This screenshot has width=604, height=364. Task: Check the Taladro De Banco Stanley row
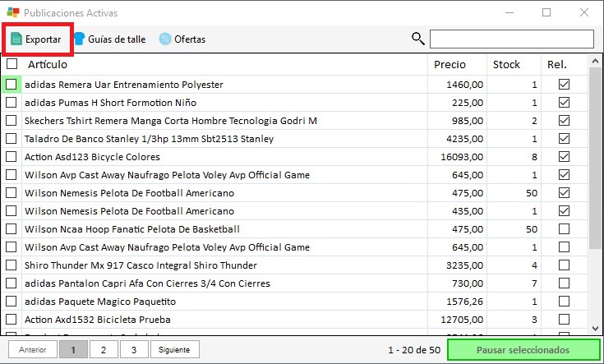point(12,139)
